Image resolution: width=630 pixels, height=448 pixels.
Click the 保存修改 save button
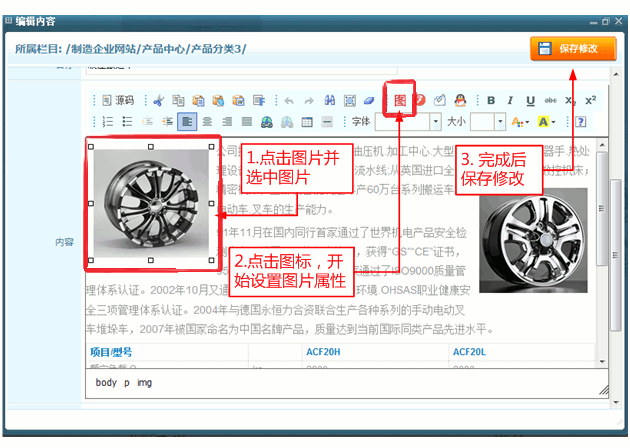(572, 48)
